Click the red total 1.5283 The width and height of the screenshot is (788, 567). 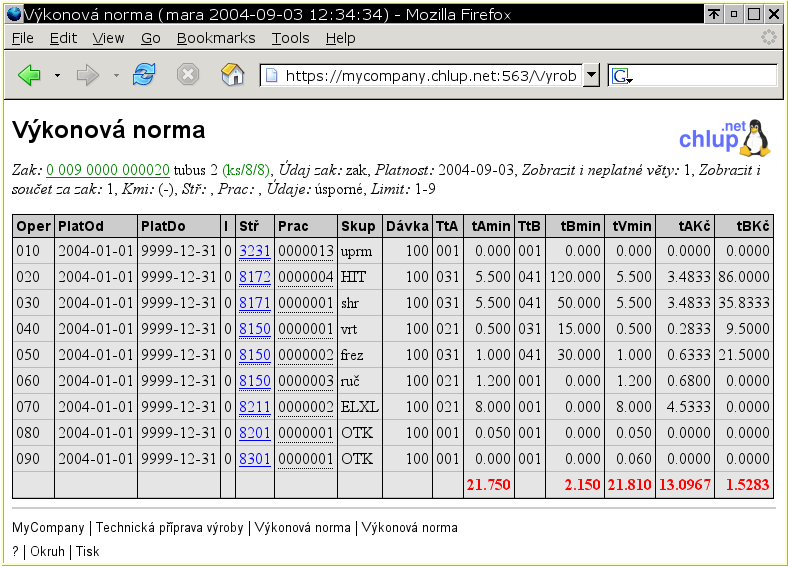747,485
